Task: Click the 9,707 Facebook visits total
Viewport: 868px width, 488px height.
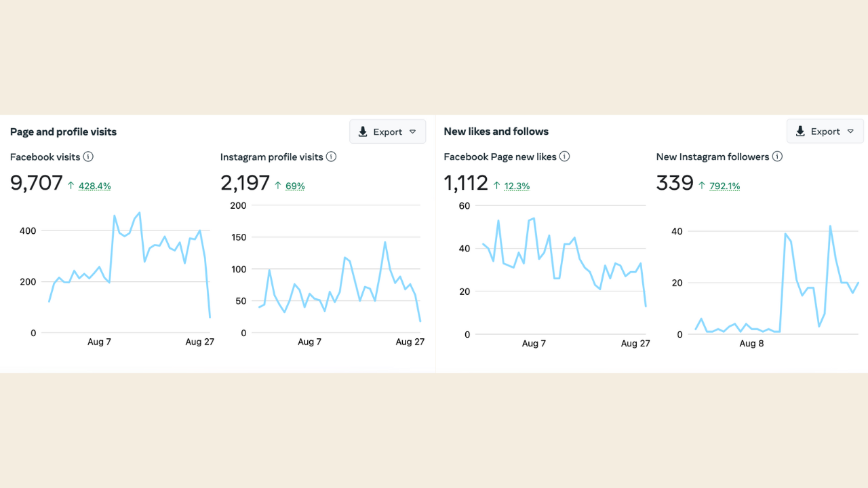Action: [x=37, y=183]
